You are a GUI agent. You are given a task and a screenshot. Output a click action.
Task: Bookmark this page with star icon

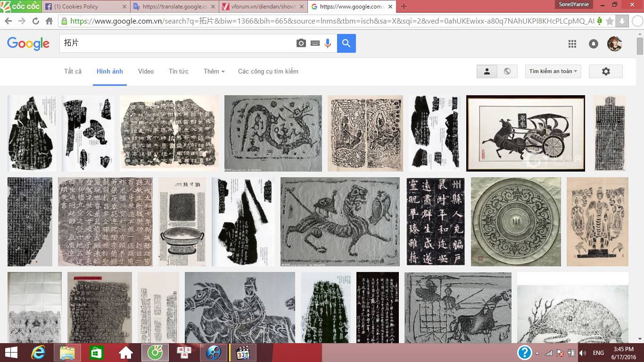click(610, 21)
